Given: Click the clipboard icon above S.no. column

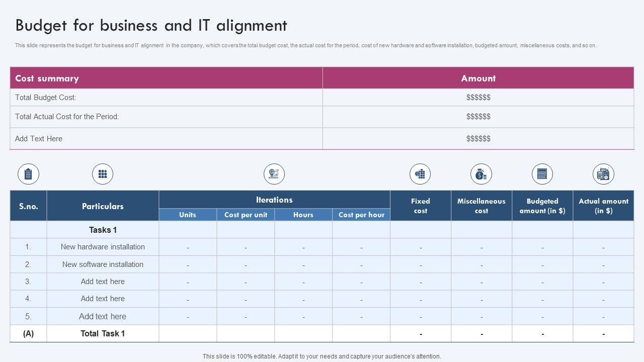Looking at the screenshot, I should pos(28,174).
